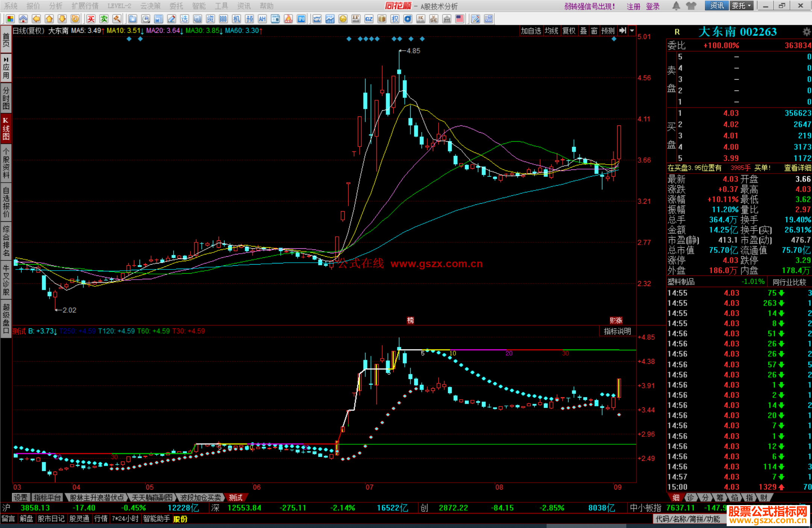The height and width of the screenshot is (528, 812).
Task: Expand the chart toolbar dropdown arrow
Action: [x=632, y=31]
